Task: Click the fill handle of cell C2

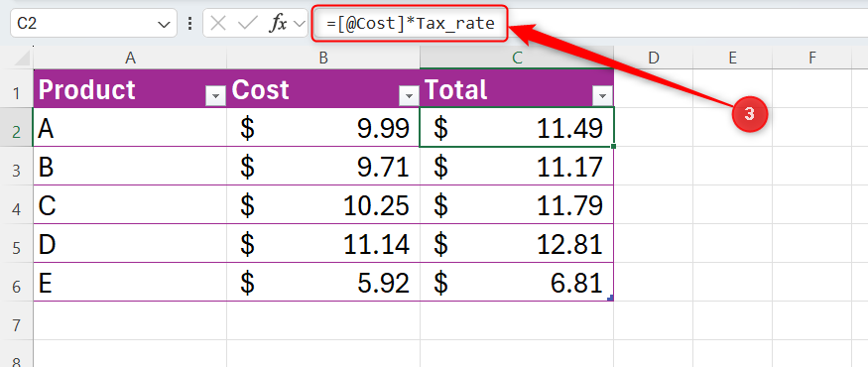Action: click(614, 146)
